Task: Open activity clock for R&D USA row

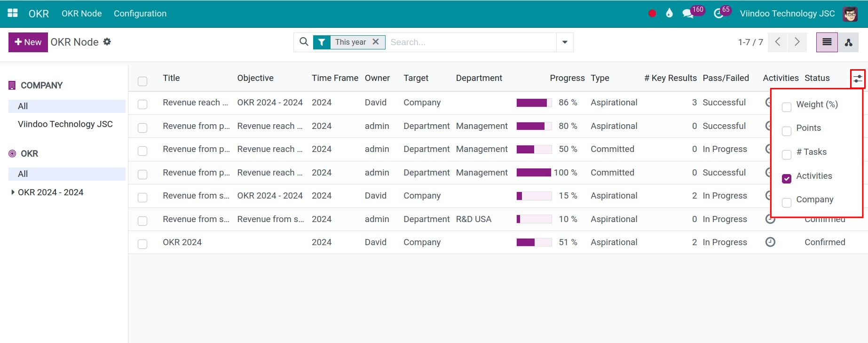Action: click(x=770, y=219)
